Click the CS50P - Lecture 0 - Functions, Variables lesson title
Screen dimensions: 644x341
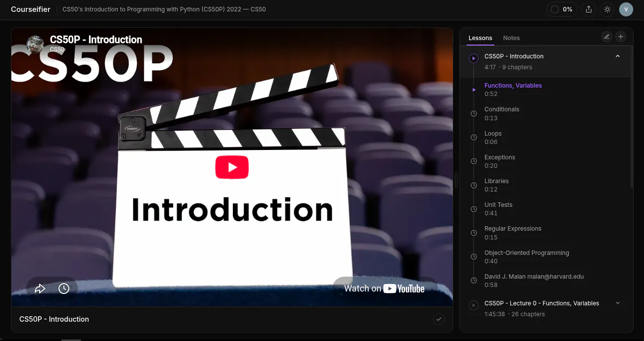[542, 303]
